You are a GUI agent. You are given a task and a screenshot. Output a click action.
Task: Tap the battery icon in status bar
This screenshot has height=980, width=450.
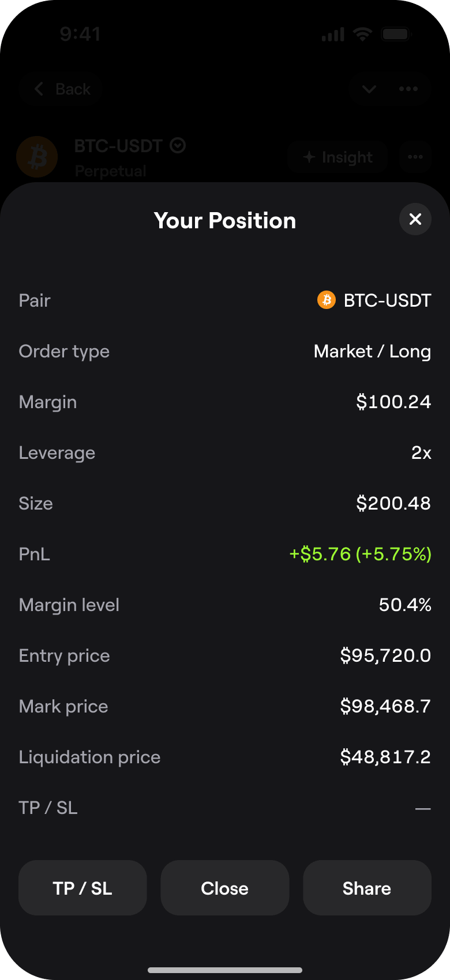(396, 35)
